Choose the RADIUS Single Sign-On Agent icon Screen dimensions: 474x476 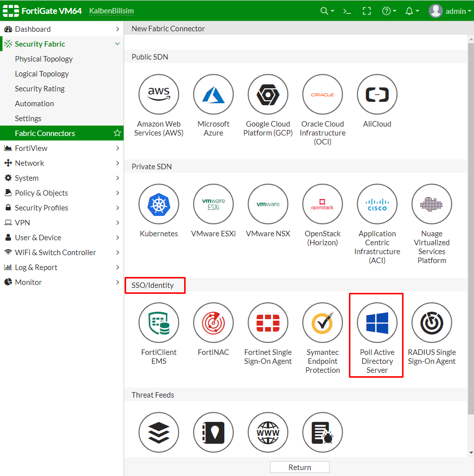click(432, 323)
